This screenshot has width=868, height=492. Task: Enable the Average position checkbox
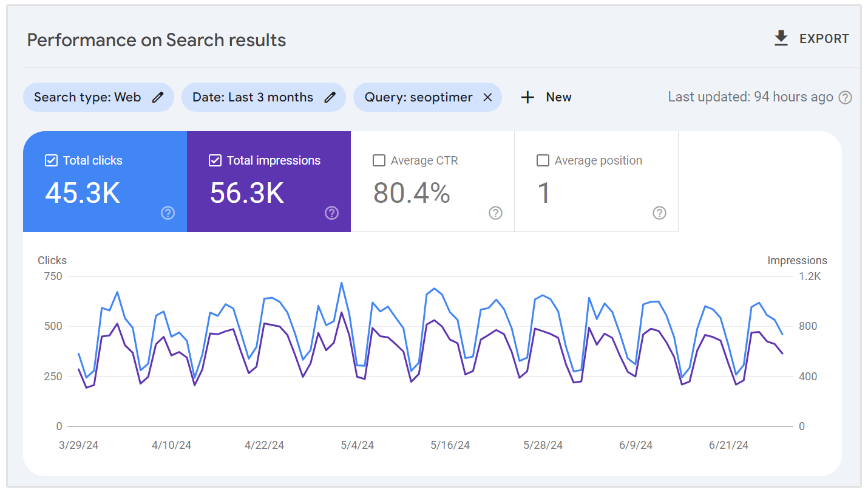543,160
